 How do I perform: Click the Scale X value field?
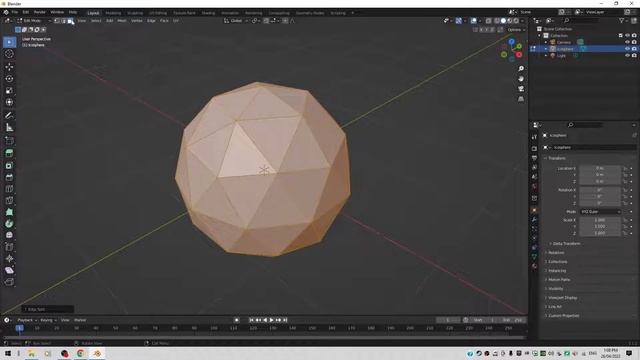click(600, 220)
